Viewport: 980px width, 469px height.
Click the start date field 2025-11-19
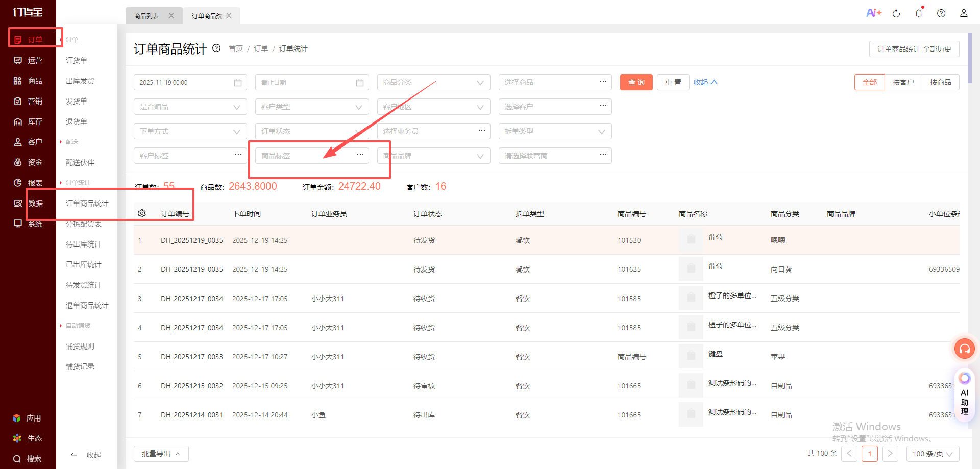click(x=190, y=82)
